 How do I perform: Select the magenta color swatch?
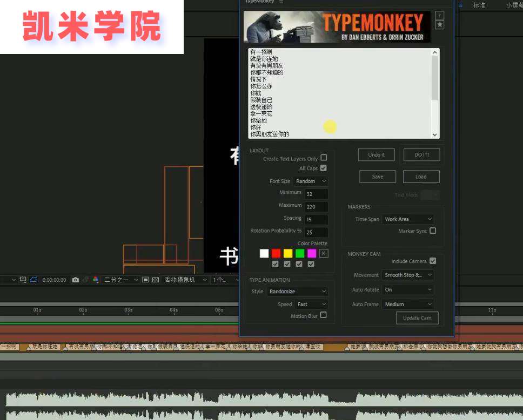(x=312, y=253)
